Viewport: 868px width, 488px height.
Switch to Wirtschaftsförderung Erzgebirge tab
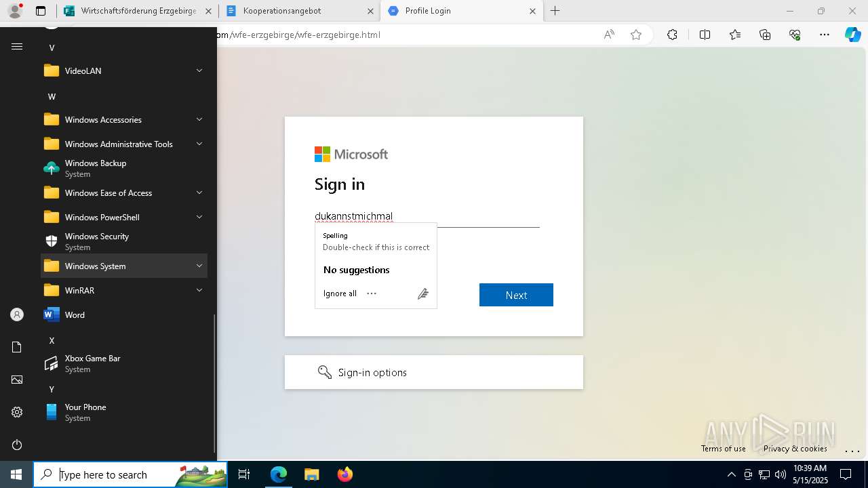point(138,11)
